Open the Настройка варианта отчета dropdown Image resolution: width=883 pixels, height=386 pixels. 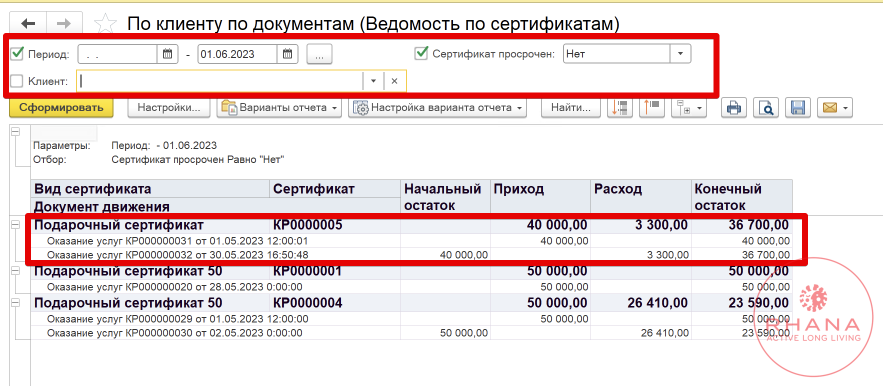coord(437,108)
